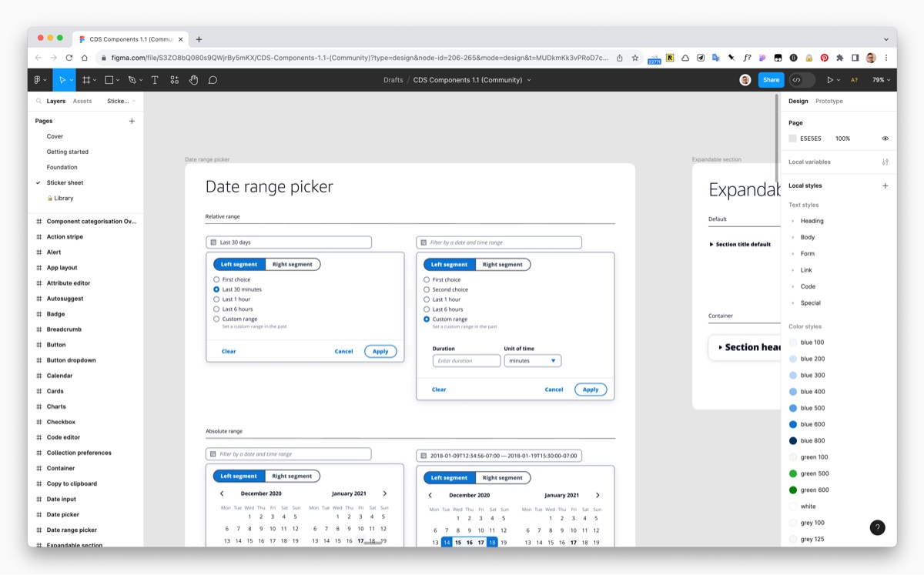
Task: Select the Hand tool
Action: [x=193, y=80]
